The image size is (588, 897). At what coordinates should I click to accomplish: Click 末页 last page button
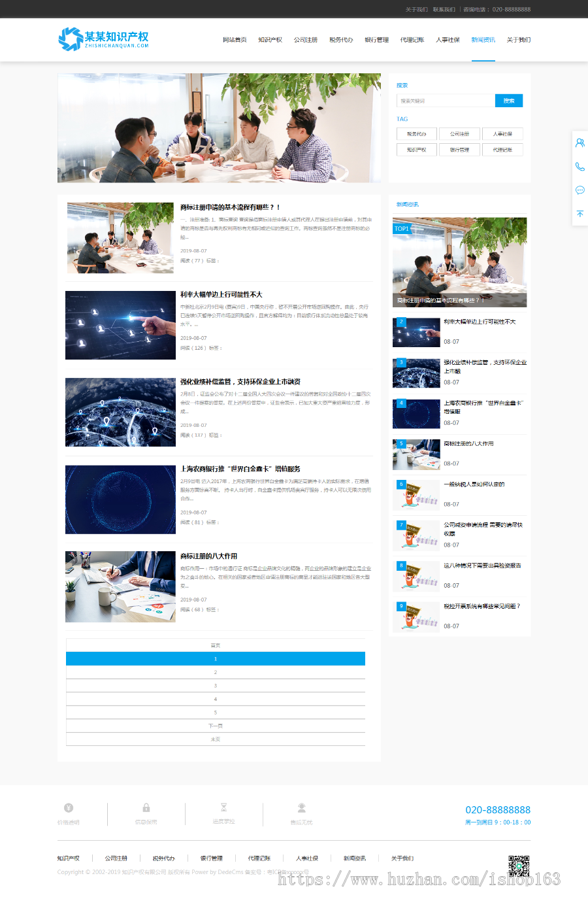tap(216, 739)
